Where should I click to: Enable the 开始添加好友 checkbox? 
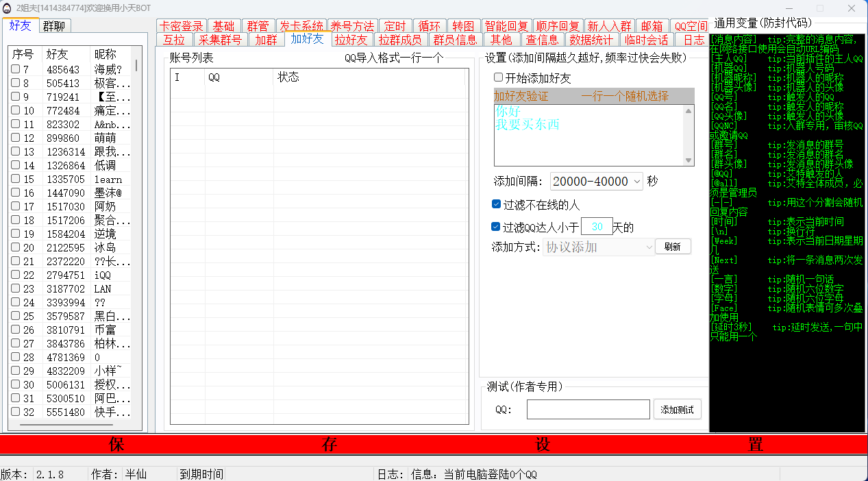click(499, 78)
